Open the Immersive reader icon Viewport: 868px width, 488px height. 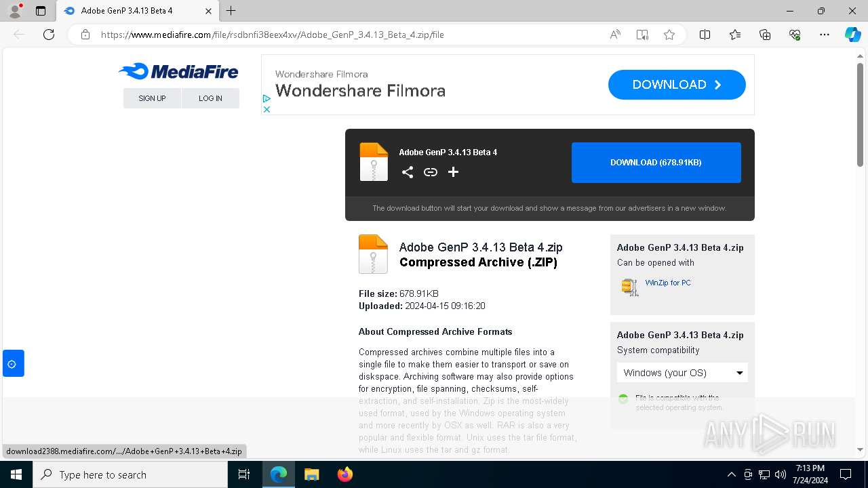pyautogui.click(x=642, y=35)
